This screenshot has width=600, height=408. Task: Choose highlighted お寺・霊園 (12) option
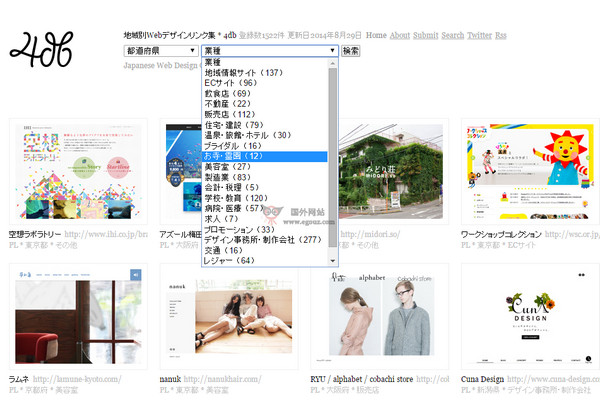coord(264,156)
